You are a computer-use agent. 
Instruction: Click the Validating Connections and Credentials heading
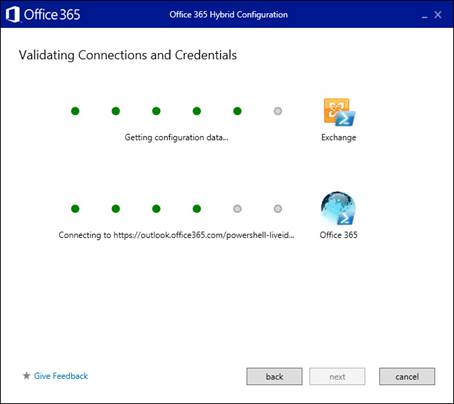click(x=128, y=55)
